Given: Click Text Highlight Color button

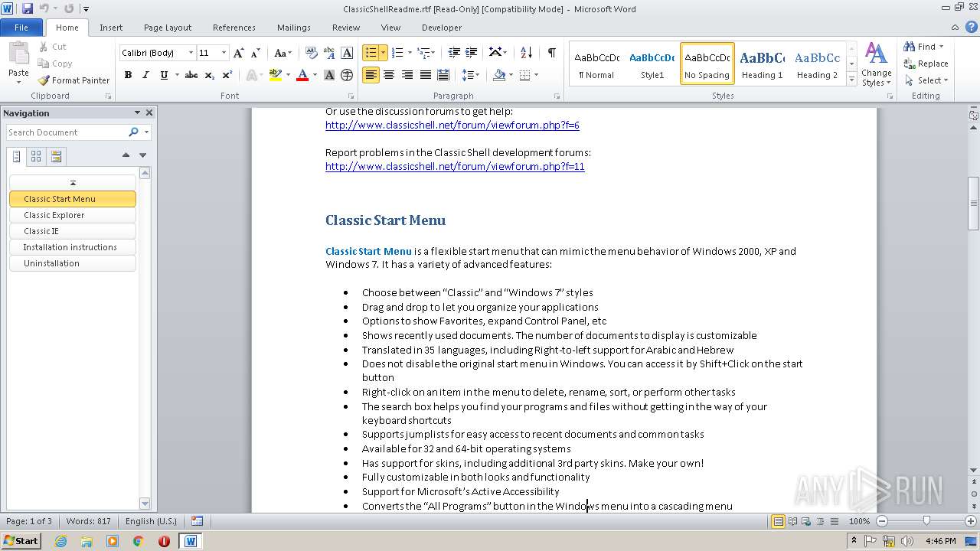Looking at the screenshot, I should click(x=276, y=75).
